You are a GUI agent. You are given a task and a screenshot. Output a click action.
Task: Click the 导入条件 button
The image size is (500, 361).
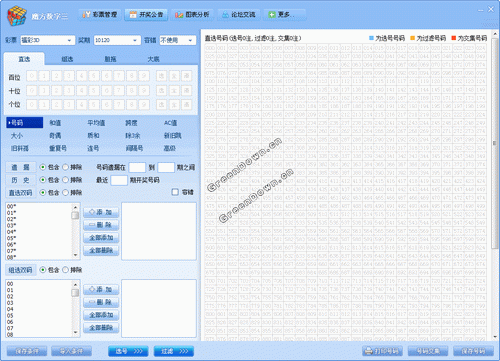[x=71, y=351]
